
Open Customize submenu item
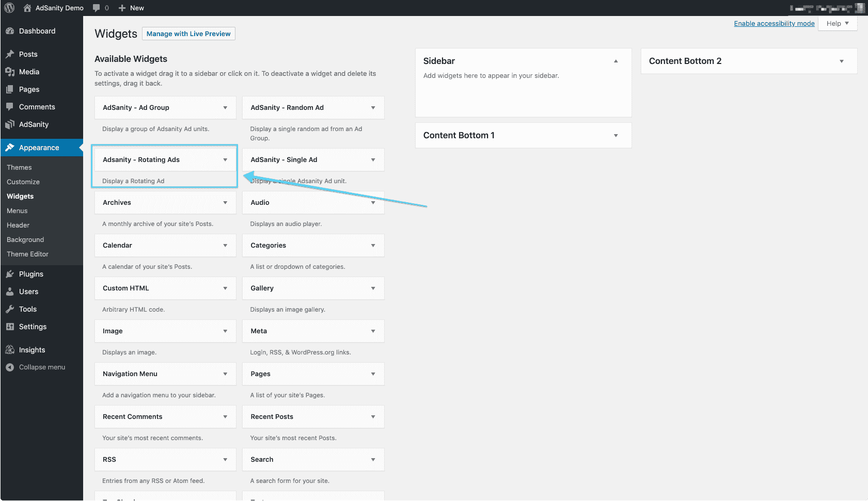click(x=23, y=182)
